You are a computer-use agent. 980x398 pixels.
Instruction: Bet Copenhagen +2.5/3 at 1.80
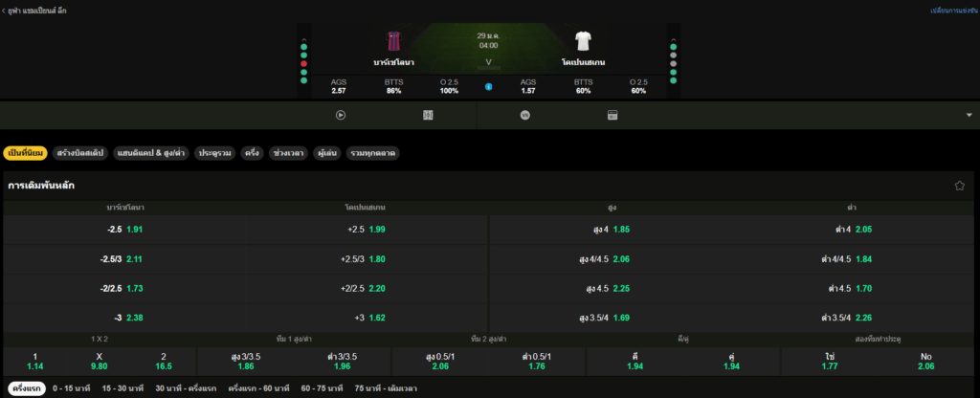(x=367, y=258)
